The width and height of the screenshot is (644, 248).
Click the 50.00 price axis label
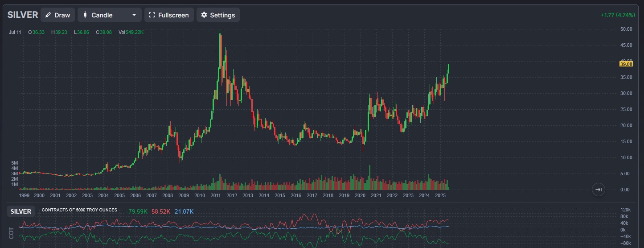pos(626,29)
